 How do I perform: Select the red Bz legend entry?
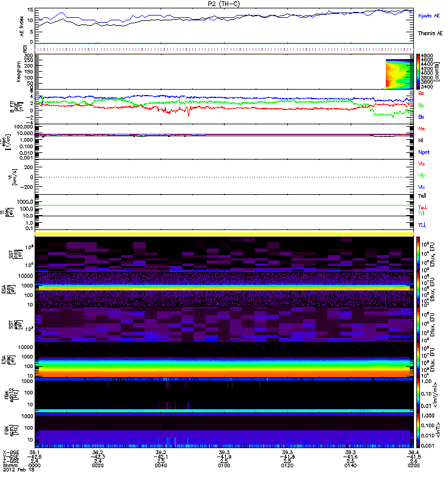pyautogui.click(x=422, y=94)
